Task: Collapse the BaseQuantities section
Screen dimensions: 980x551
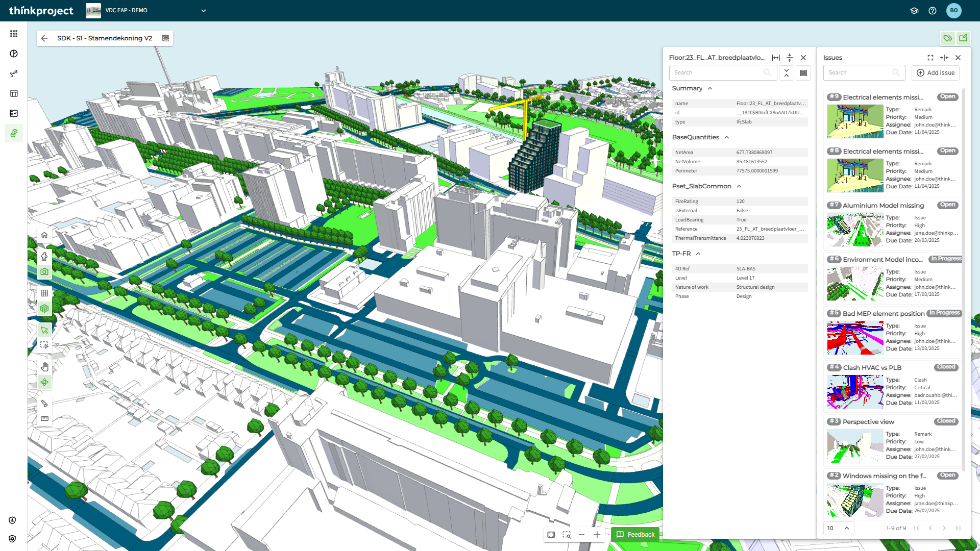Action: (x=727, y=137)
